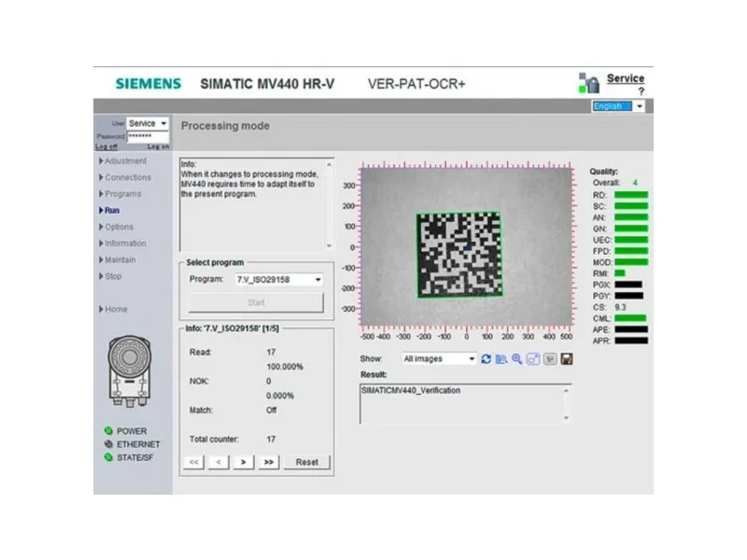This screenshot has height=560, width=747.
Task: Open the User dropdown set to Service
Action: point(148,123)
